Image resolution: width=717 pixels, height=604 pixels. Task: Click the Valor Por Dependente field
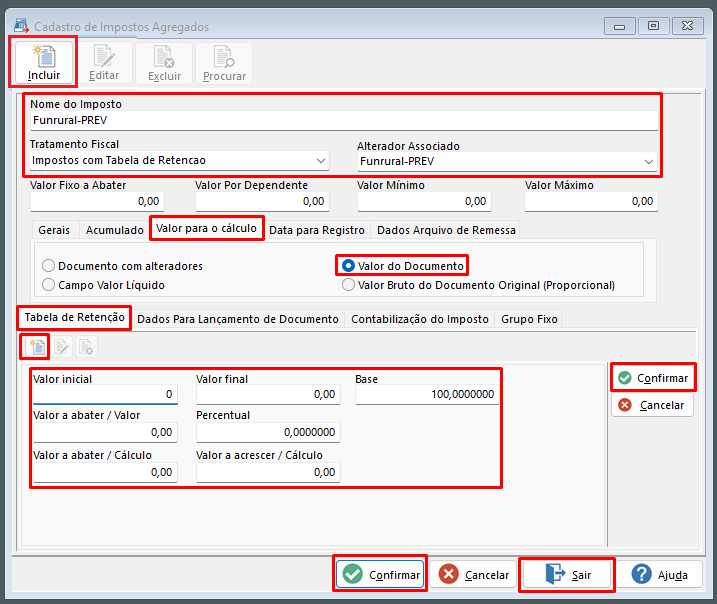click(262, 202)
